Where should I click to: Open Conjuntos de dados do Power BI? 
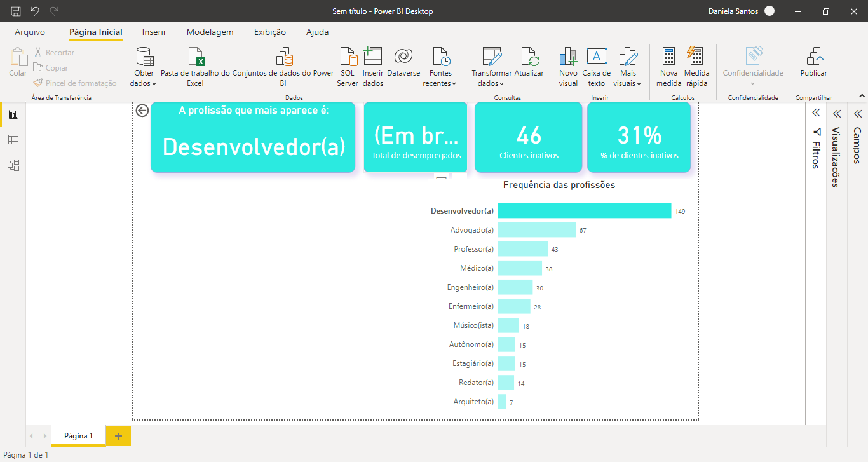283,67
